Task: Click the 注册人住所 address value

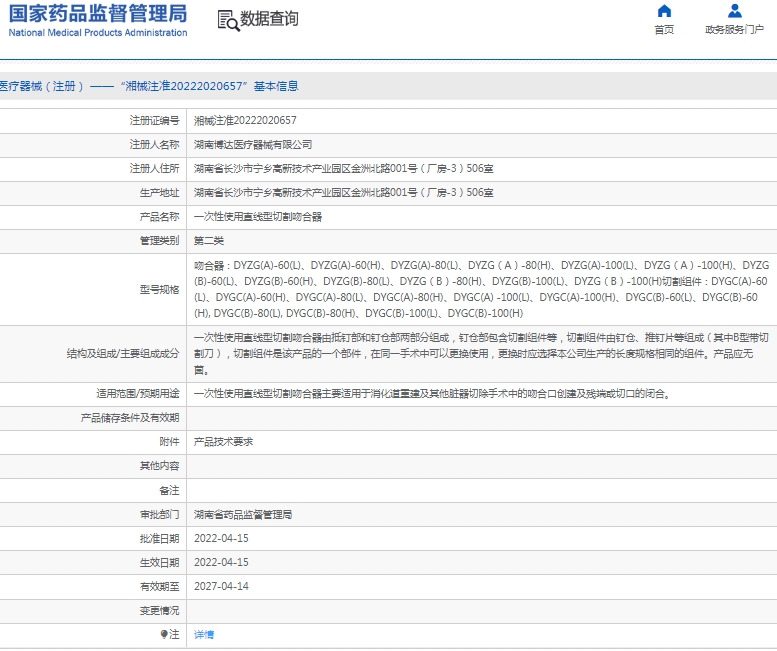Action: pyautogui.click(x=343, y=168)
